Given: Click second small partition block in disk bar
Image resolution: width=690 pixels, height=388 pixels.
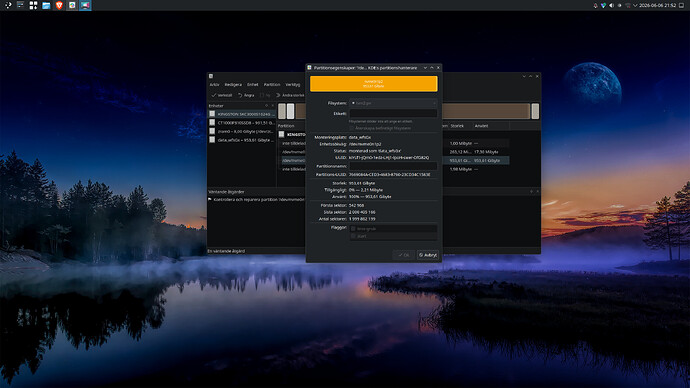Looking at the screenshot, I should (290, 111).
